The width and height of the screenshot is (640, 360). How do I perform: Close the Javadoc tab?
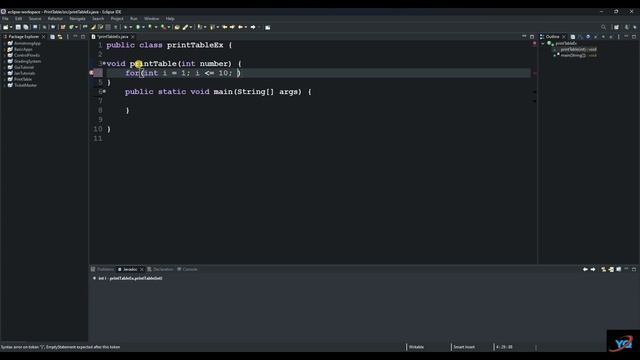[142, 269]
